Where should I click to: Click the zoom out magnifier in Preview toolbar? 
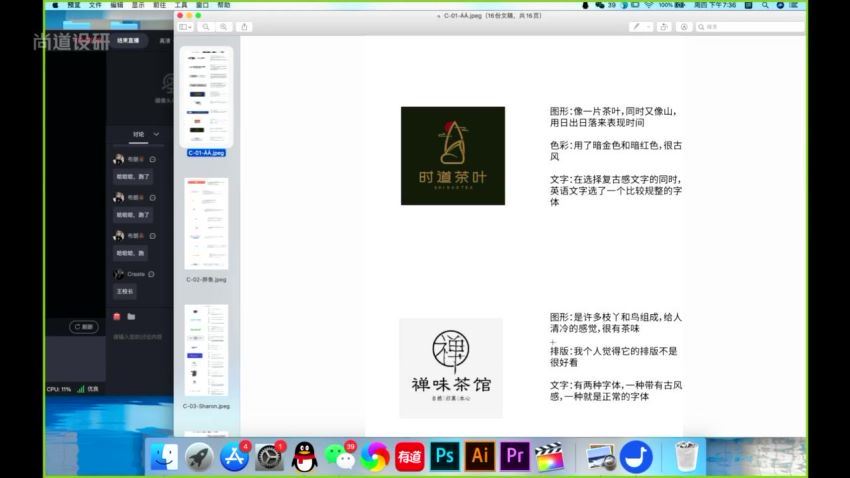(x=206, y=27)
